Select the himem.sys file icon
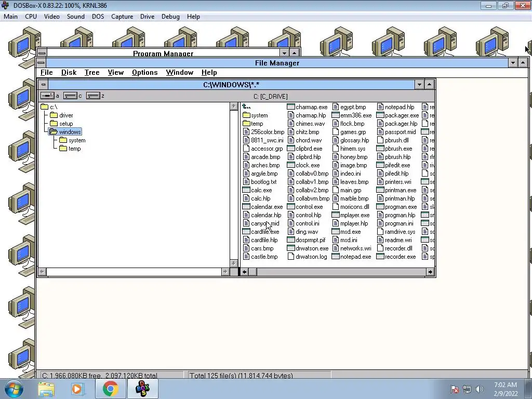 336,149
